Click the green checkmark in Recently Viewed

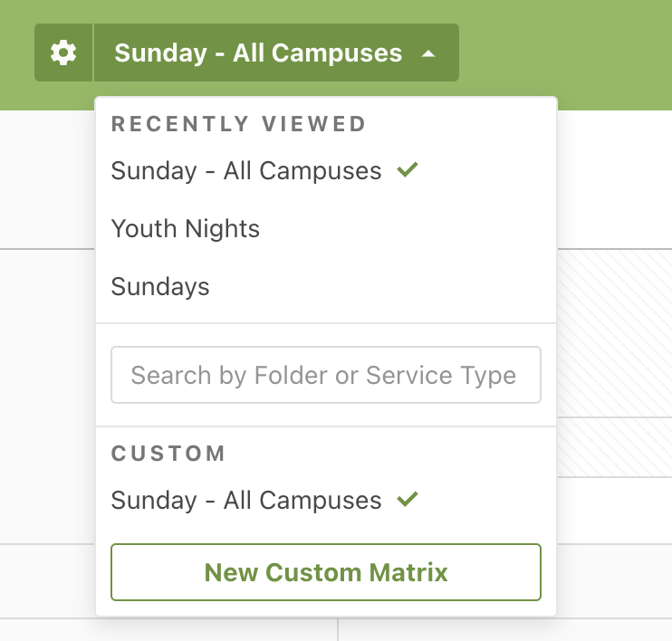tap(408, 169)
